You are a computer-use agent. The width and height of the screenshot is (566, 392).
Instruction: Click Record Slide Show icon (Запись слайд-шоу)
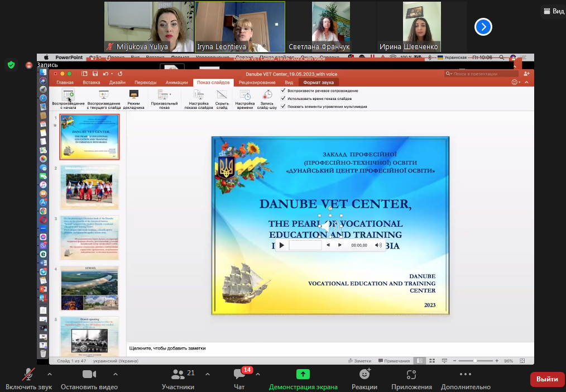267,95
